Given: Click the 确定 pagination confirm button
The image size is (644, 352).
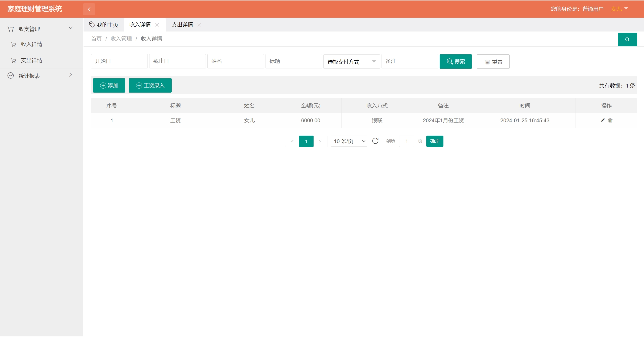Looking at the screenshot, I should click(435, 141).
